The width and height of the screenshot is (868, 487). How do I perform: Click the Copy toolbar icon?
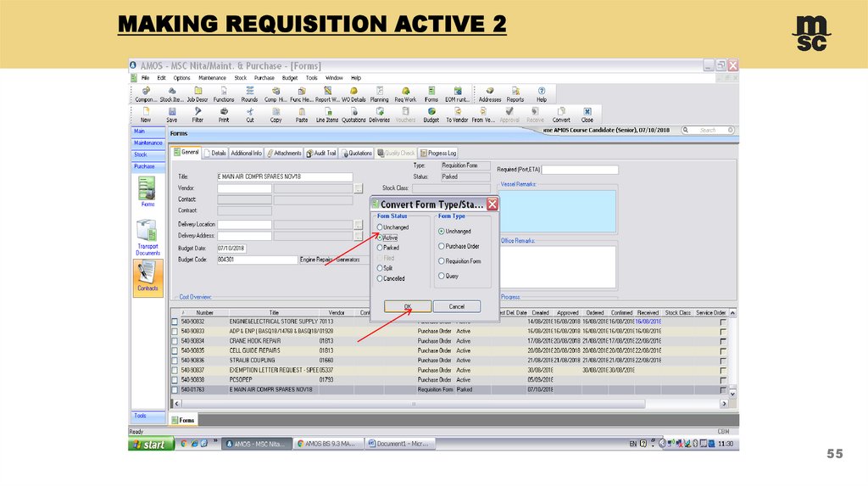[275, 115]
